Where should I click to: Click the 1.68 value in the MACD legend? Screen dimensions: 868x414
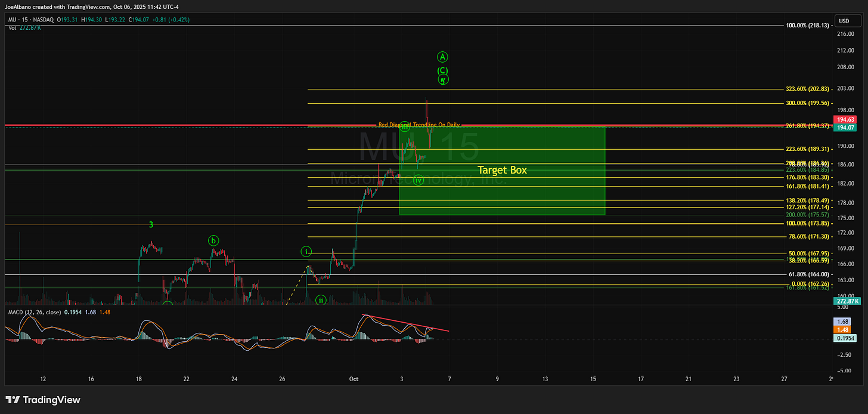pos(90,312)
